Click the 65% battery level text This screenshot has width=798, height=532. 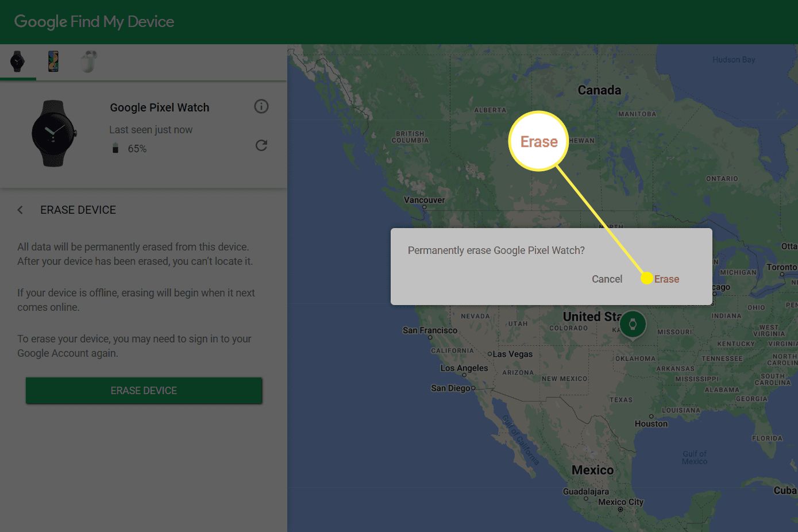137,149
